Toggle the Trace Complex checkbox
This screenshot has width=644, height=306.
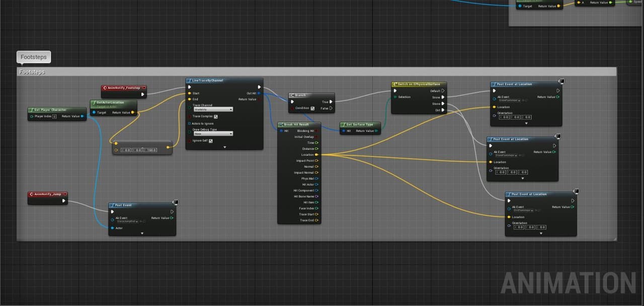[216, 117]
